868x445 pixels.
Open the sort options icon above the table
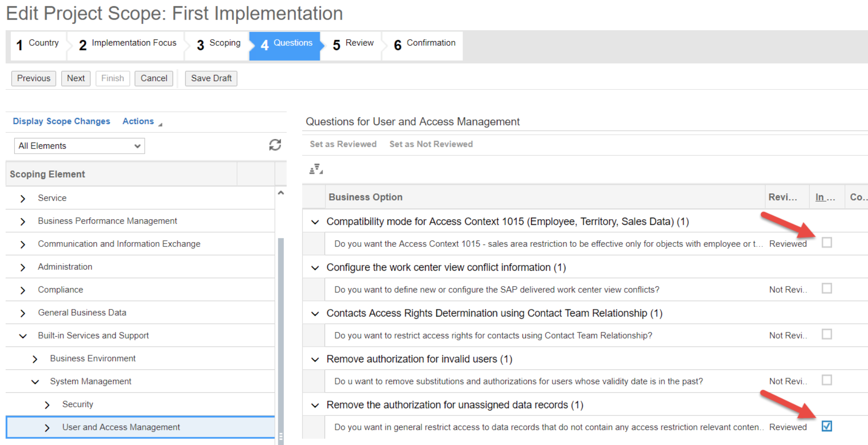click(316, 169)
